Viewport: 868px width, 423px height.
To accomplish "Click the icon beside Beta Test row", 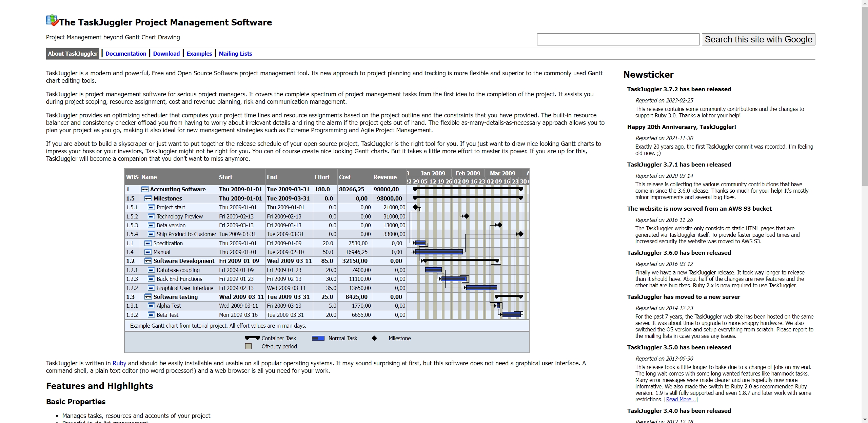I will pyautogui.click(x=151, y=315).
